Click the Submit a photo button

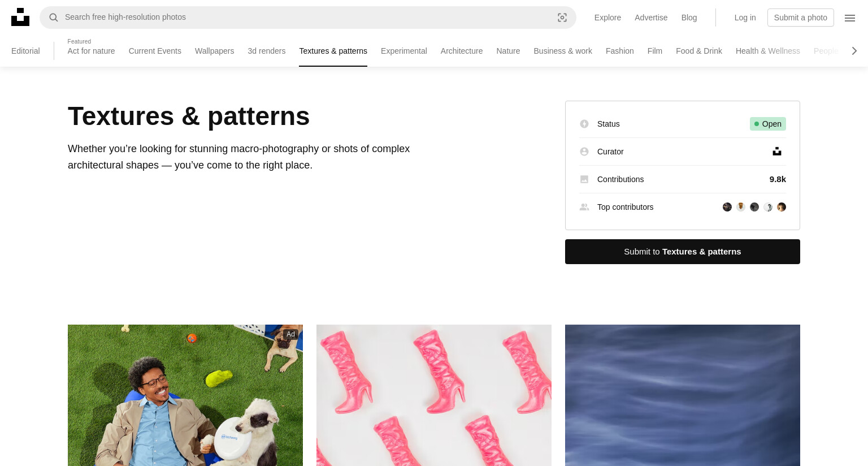click(x=801, y=18)
